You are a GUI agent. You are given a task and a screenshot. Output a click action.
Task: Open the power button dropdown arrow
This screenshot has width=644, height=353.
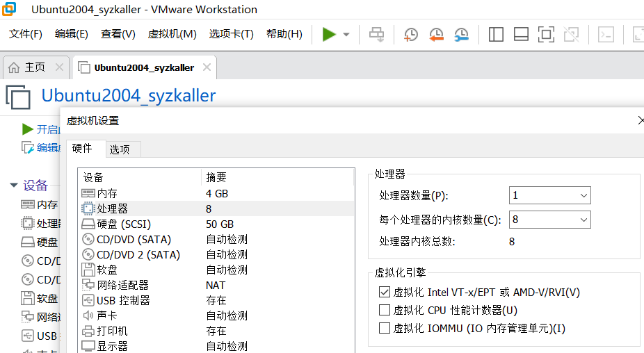[x=346, y=35]
